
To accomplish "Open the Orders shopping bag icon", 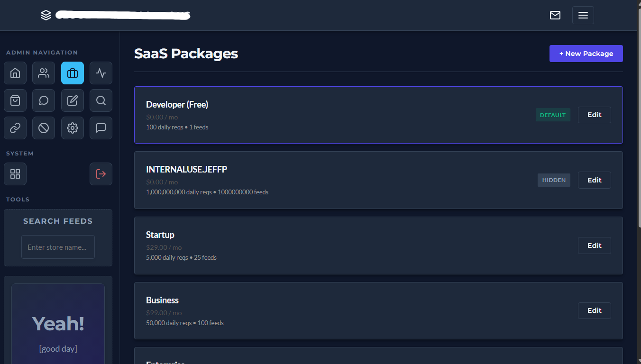I will click(15, 100).
